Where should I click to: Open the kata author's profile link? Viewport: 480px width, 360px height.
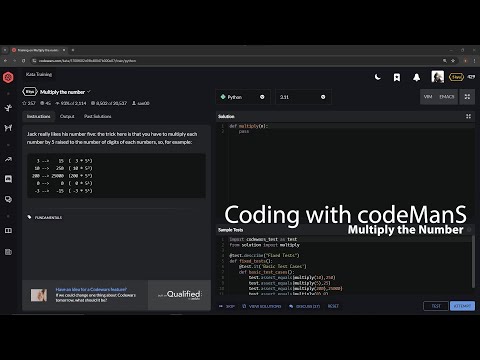141,103
